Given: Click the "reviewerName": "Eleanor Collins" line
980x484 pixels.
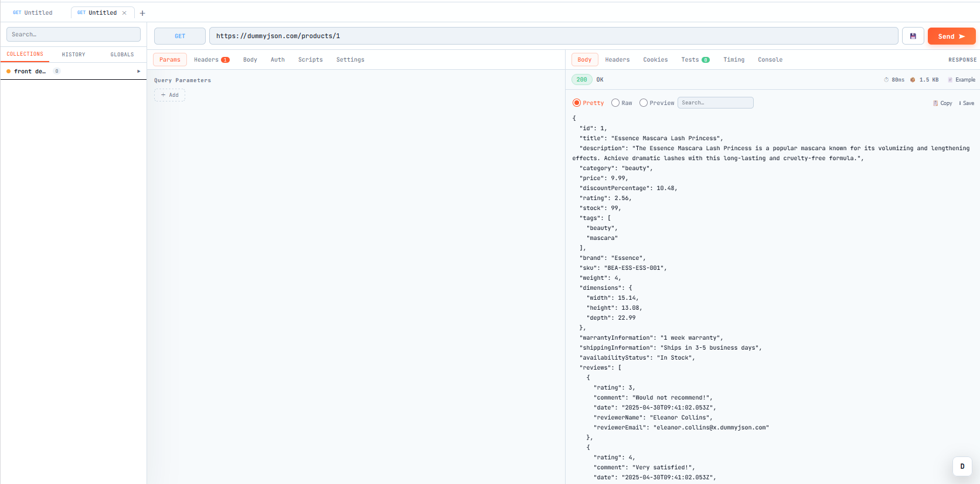Looking at the screenshot, I should 653,418.
